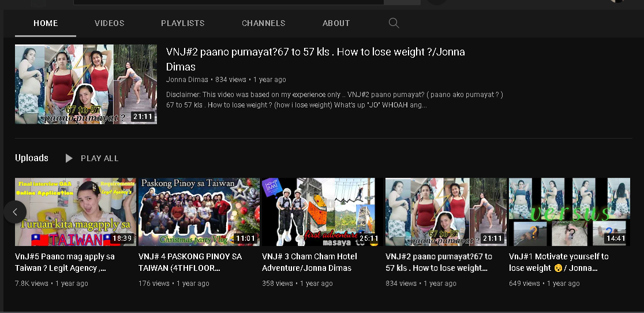Click Uploads row title VNJ#2 paano pumayat
Screen dimensions: 644x313
(x=439, y=262)
